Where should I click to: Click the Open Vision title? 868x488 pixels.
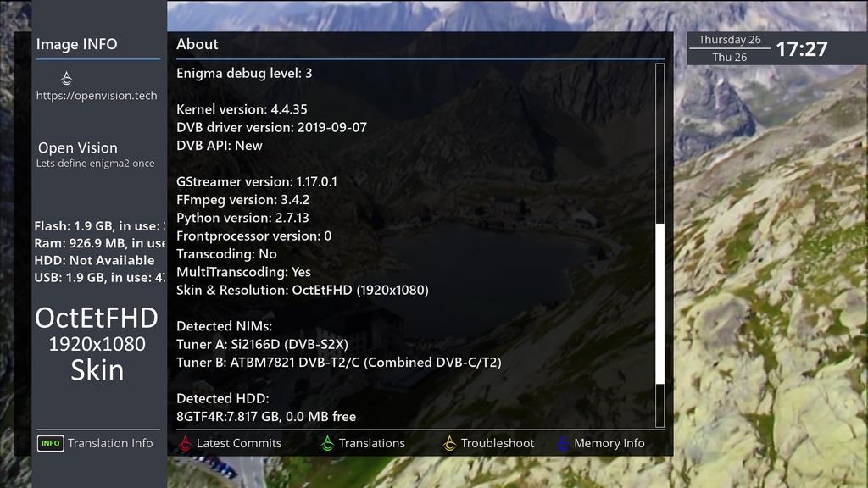pos(77,147)
